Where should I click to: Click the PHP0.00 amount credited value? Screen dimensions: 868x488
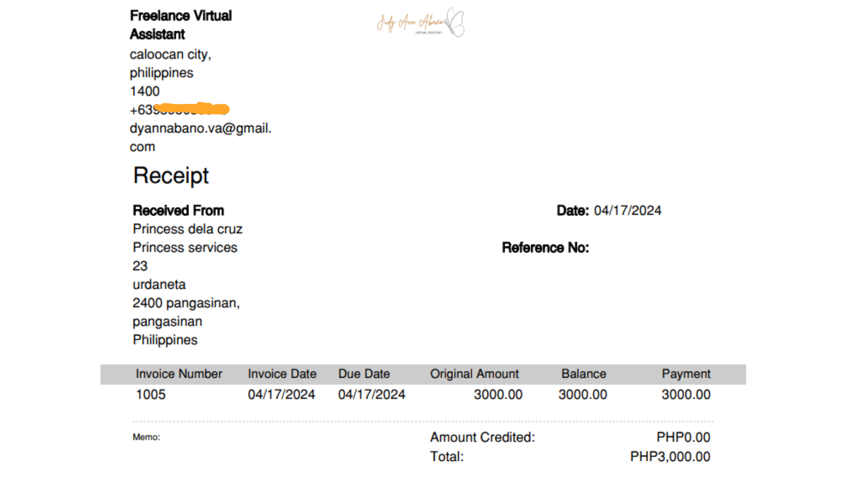[683, 437]
